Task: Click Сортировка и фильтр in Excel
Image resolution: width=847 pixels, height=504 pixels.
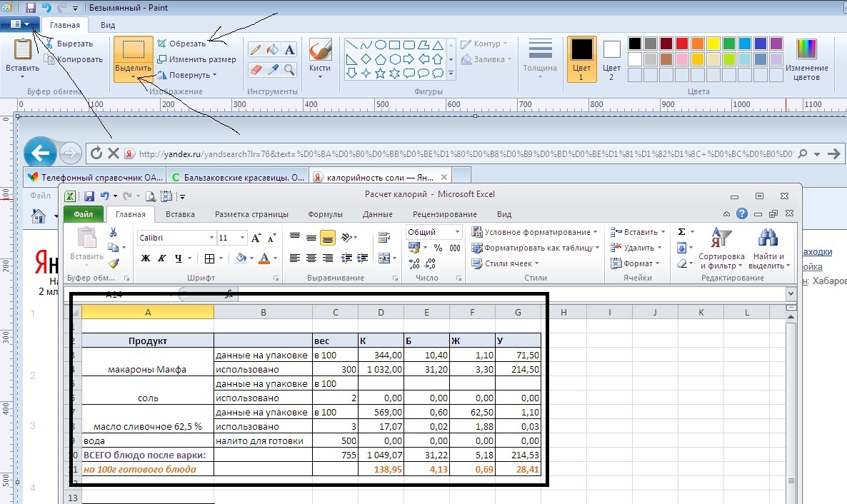Action: (721, 248)
